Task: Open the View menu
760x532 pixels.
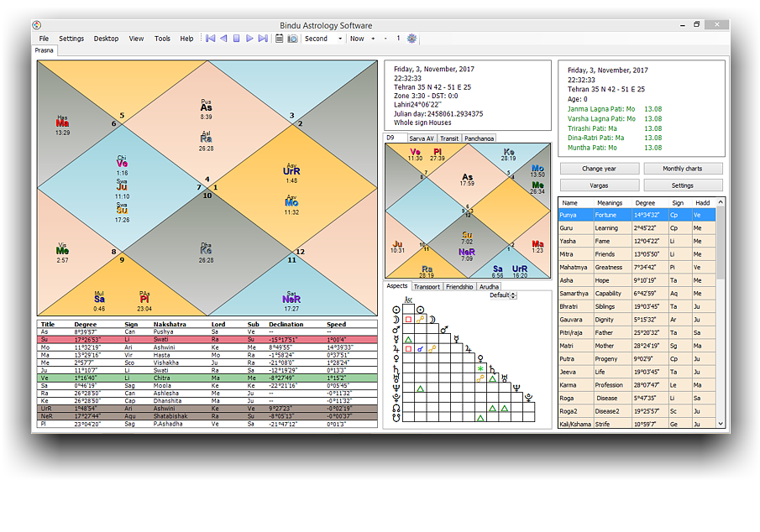Action: click(136, 39)
